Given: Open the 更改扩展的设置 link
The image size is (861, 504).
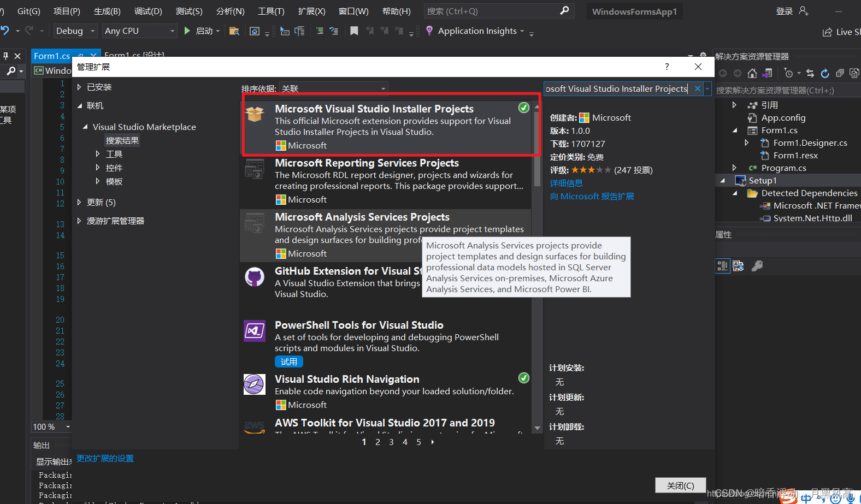Looking at the screenshot, I should (x=105, y=458).
